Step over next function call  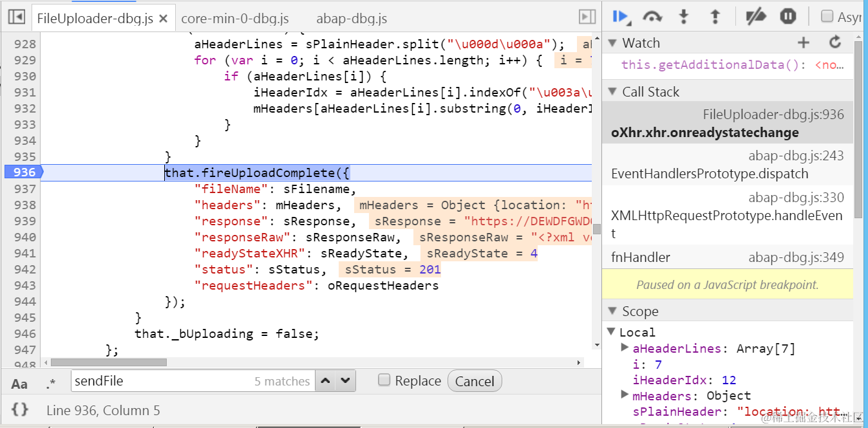653,17
